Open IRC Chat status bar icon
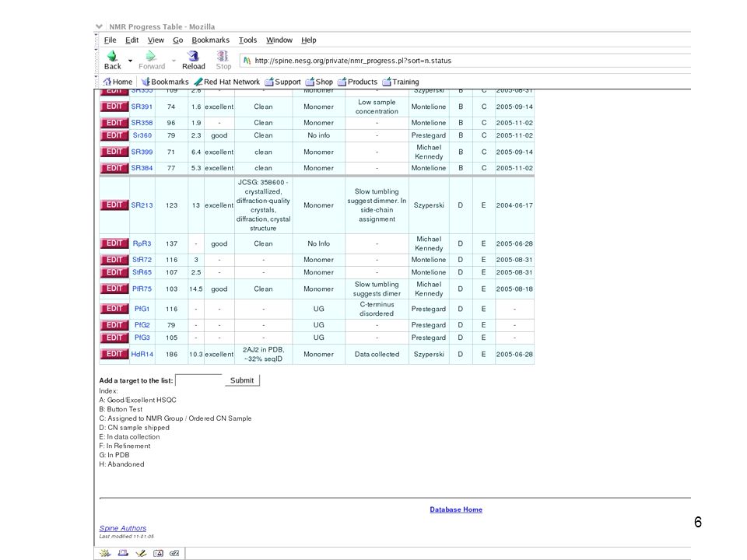The height and width of the screenshot is (560, 747). point(174,553)
